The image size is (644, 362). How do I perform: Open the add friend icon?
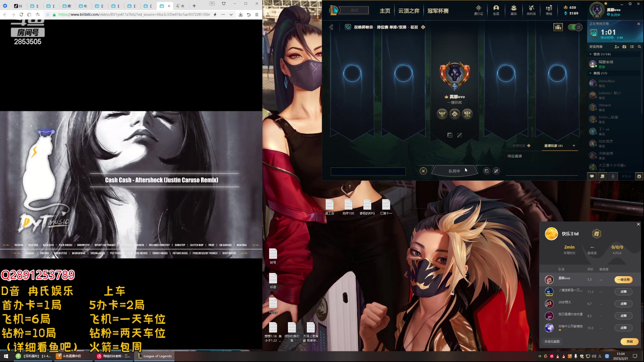[x=616, y=47]
